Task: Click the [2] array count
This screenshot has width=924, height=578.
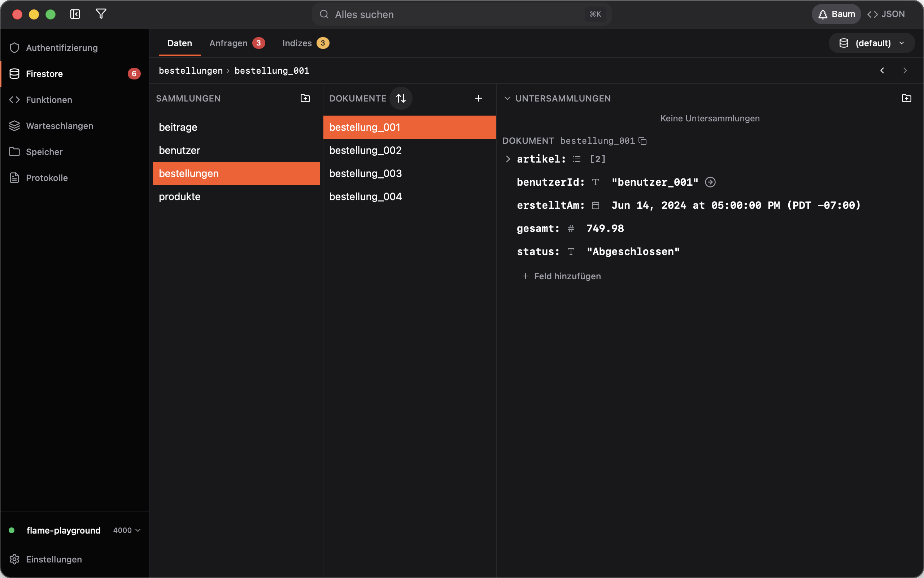Action: [598, 159]
